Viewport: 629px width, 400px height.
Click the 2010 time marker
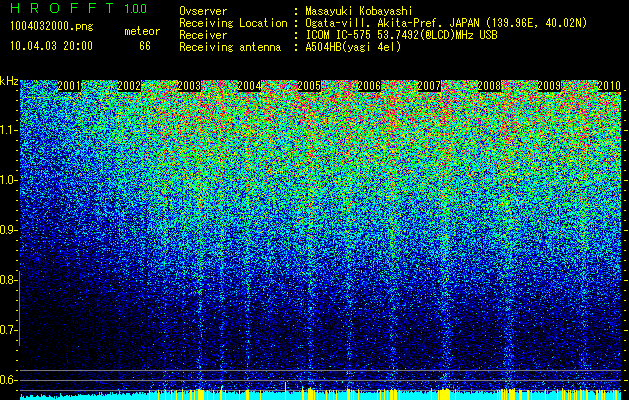609,86
